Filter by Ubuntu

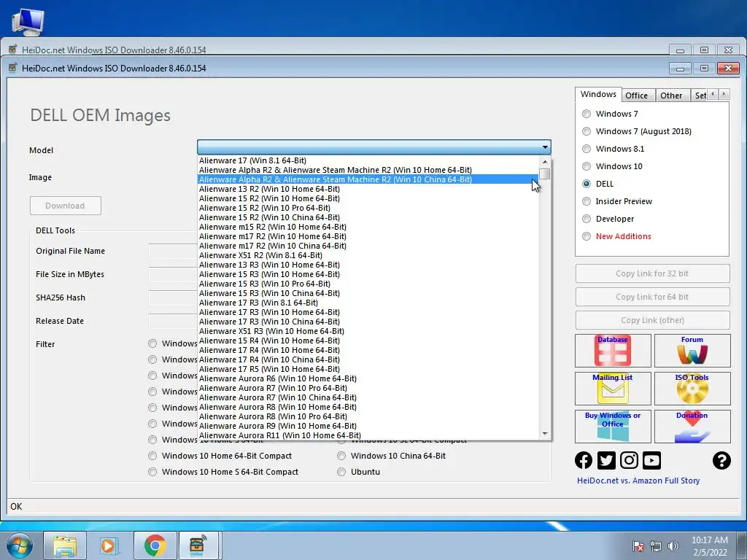click(x=341, y=472)
